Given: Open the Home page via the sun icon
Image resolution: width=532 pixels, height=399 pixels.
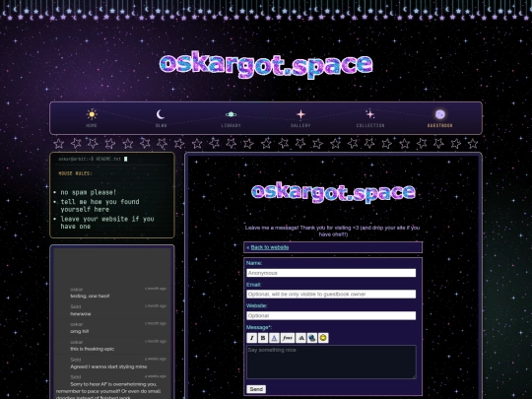Looking at the screenshot, I should point(92,114).
